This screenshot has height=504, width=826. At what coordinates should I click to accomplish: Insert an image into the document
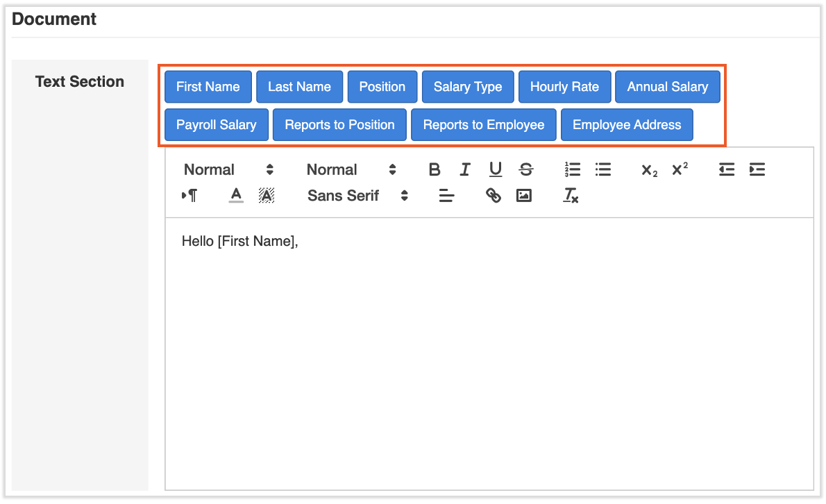click(x=524, y=196)
